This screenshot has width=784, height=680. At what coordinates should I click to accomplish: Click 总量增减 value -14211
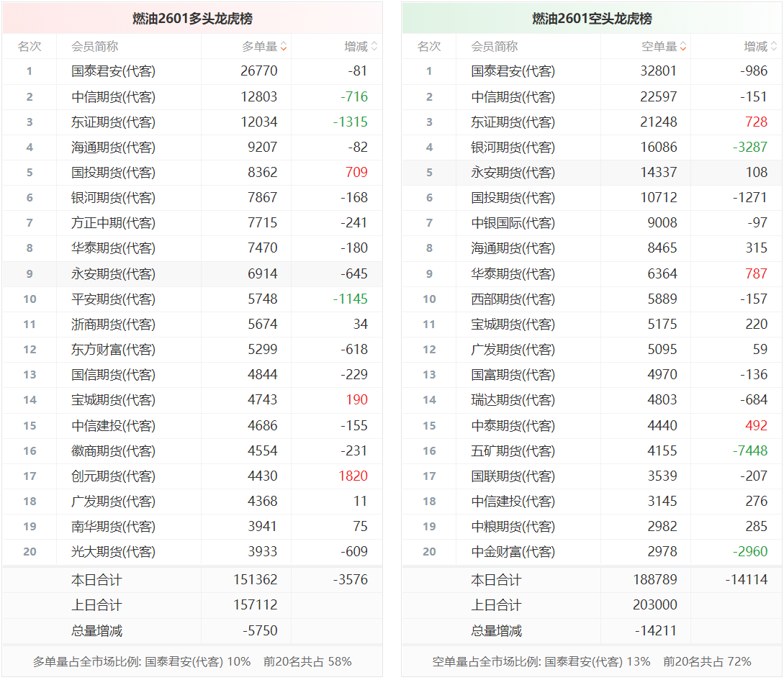click(x=656, y=631)
